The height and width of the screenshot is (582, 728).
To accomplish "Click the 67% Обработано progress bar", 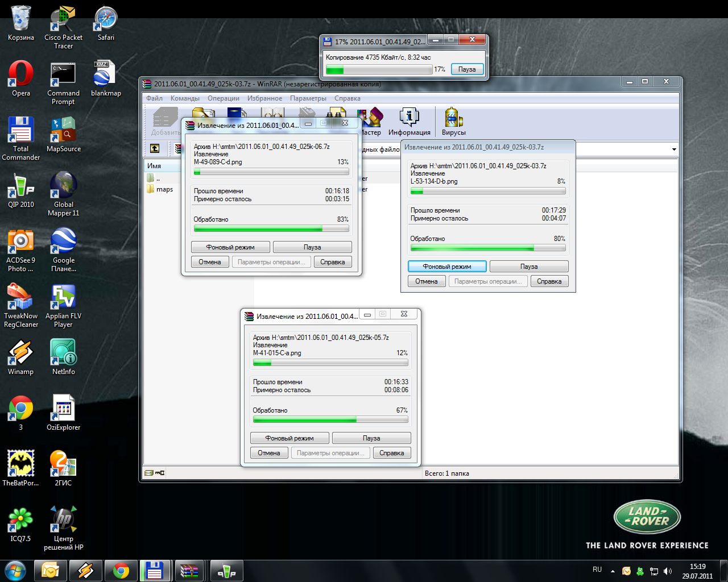I will click(330, 419).
